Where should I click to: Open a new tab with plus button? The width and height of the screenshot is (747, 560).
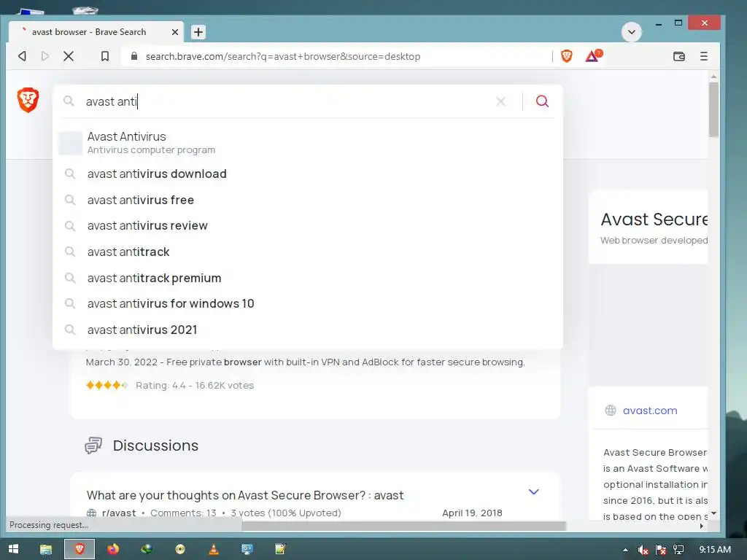198,32
